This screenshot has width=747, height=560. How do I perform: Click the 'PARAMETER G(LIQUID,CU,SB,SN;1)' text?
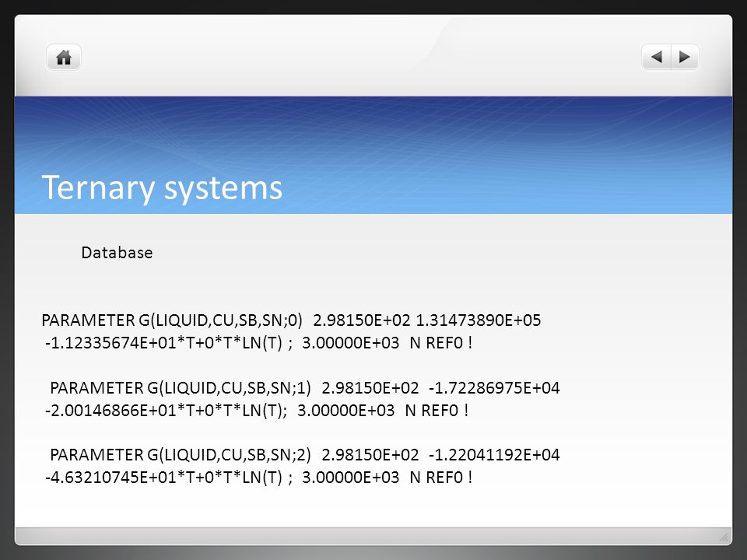(x=181, y=388)
